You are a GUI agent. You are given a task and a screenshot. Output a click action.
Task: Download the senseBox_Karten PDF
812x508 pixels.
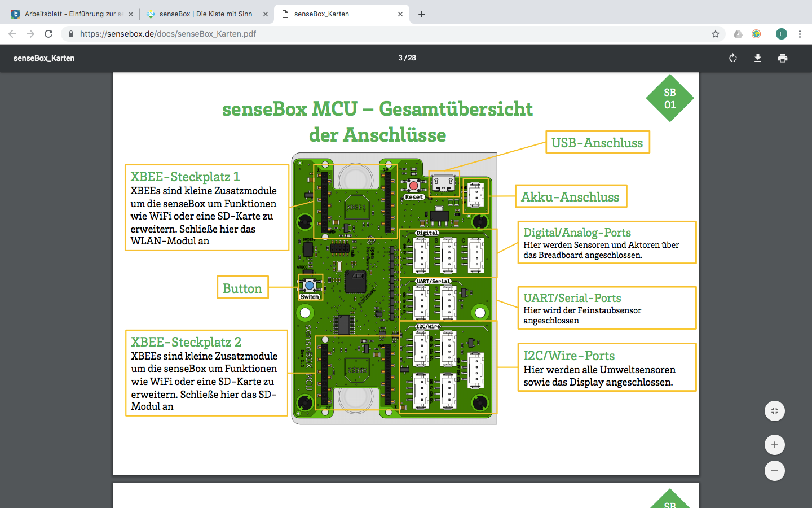click(x=758, y=58)
